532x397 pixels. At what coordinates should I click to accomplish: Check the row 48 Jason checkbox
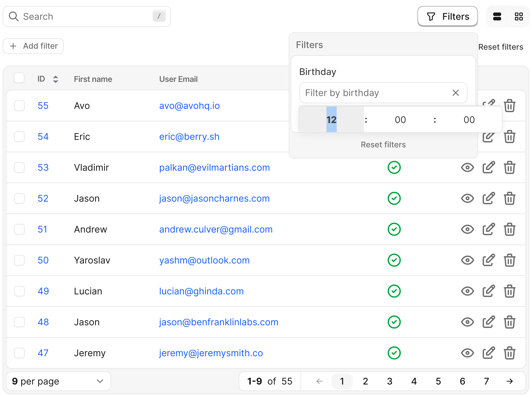(x=19, y=322)
